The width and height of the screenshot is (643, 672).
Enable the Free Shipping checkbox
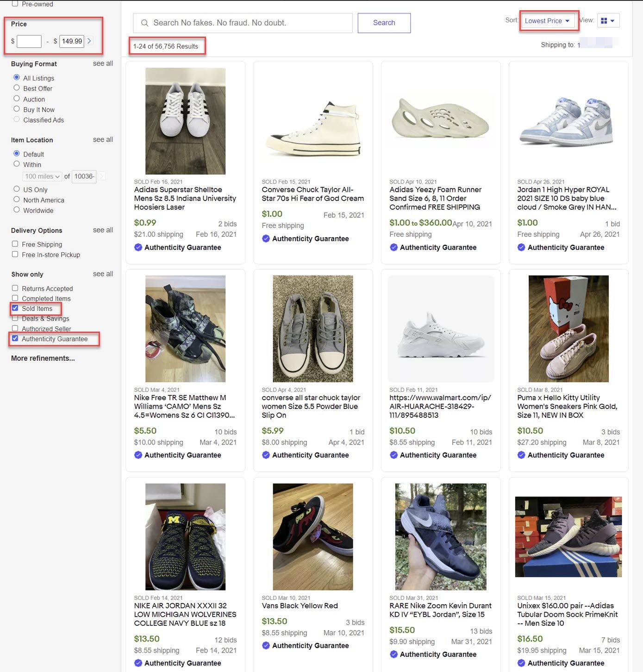coord(15,244)
